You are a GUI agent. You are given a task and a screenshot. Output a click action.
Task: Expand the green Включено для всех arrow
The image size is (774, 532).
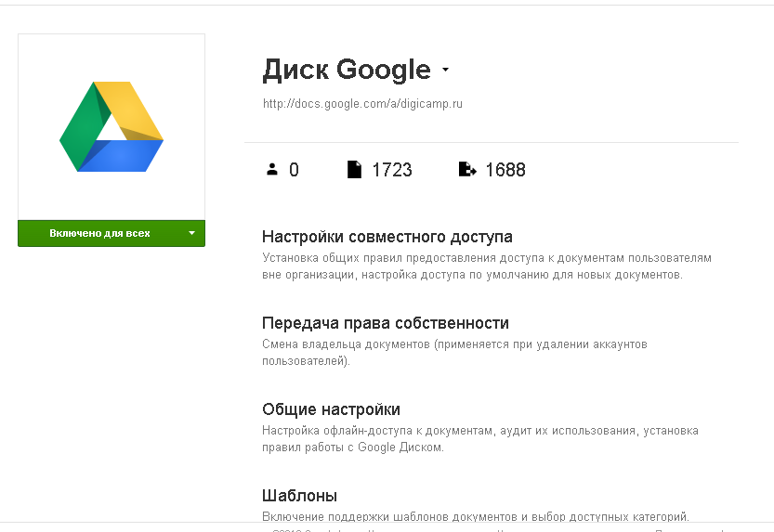point(191,233)
